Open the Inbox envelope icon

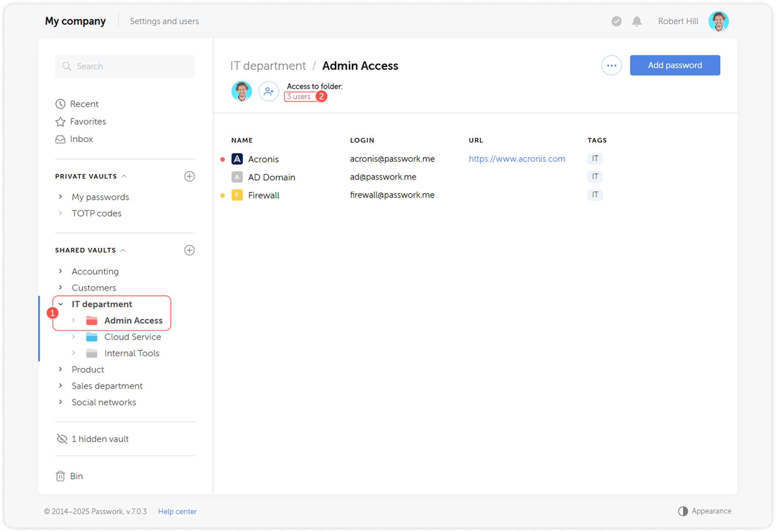pyautogui.click(x=61, y=139)
